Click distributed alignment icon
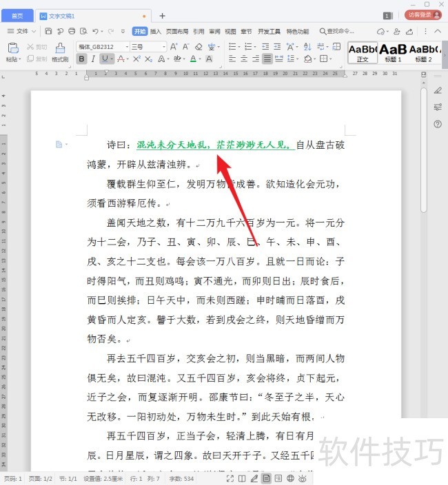The width and height of the screenshot is (448, 485). pyautogui.click(x=279, y=59)
